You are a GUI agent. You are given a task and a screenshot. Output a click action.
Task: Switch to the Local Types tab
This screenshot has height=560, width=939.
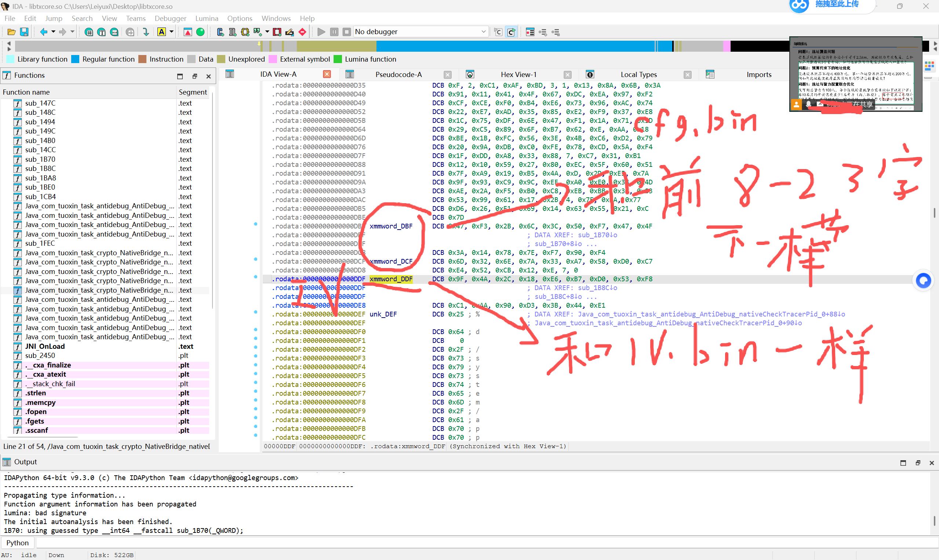638,75
